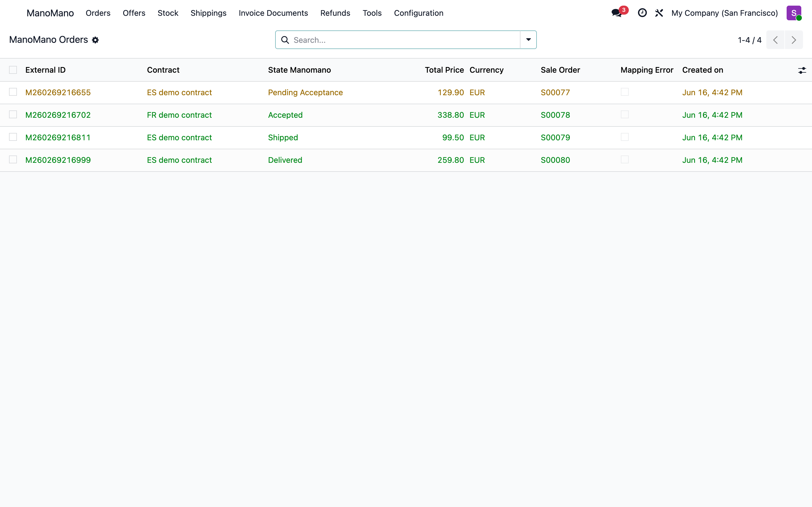Click the gear icon beside ManoMano Orders

coord(95,40)
